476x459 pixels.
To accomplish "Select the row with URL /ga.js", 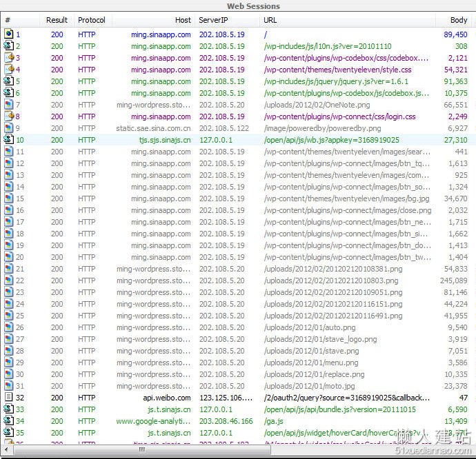I will 238,421.
